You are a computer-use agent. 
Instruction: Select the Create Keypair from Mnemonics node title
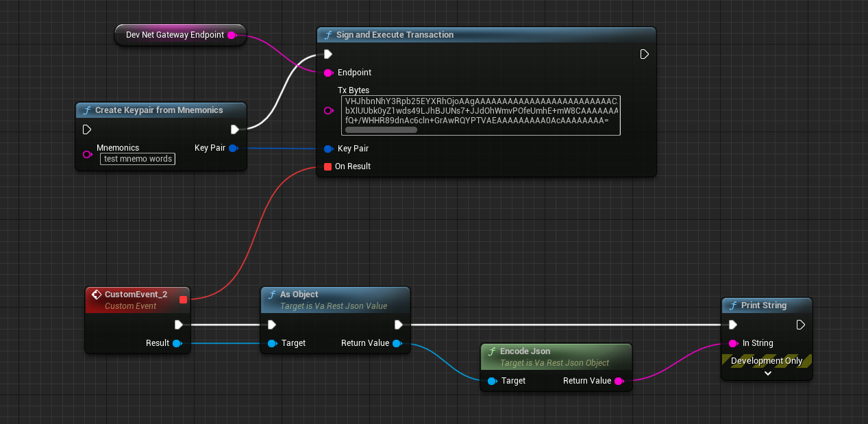point(159,110)
